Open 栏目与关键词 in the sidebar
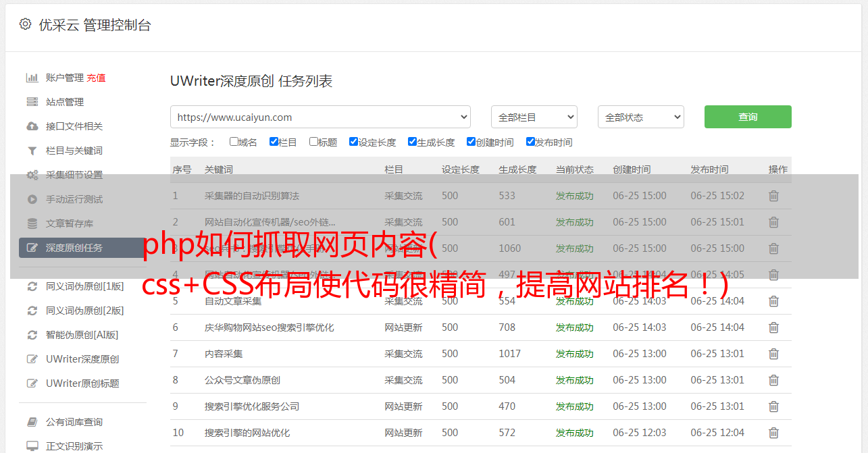The width and height of the screenshot is (868, 453). click(x=74, y=151)
